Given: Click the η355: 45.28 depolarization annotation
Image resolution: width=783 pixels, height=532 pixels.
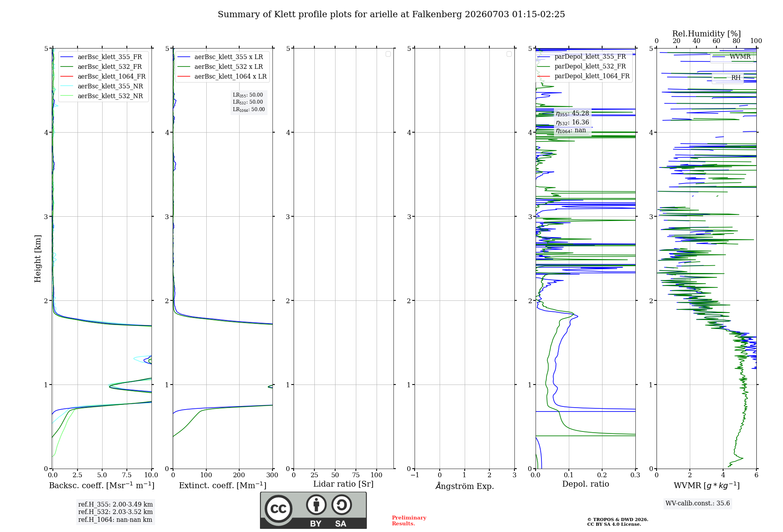Looking at the screenshot, I should [x=572, y=113].
